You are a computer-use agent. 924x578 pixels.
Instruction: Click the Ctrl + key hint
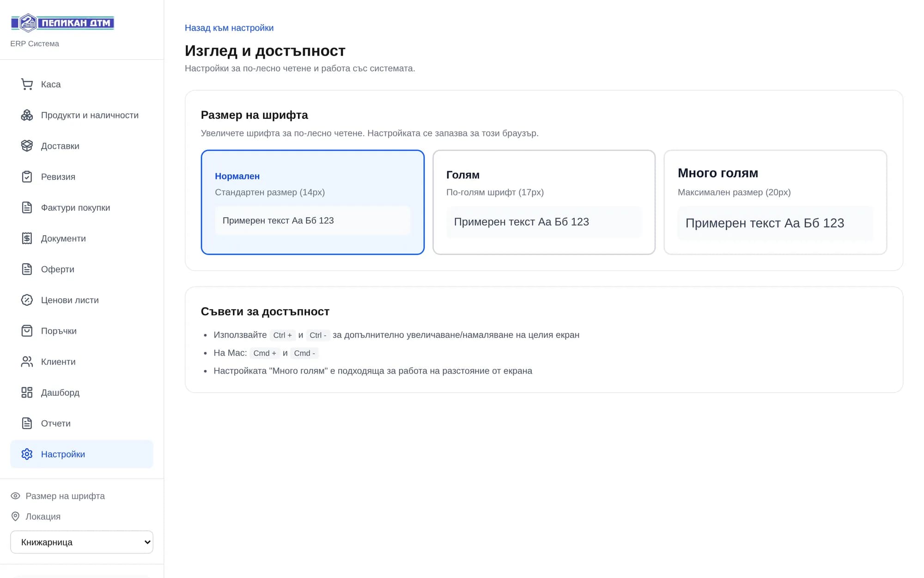click(282, 335)
